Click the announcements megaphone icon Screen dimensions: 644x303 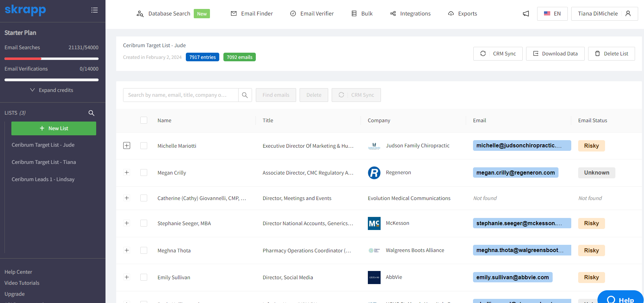click(526, 14)
